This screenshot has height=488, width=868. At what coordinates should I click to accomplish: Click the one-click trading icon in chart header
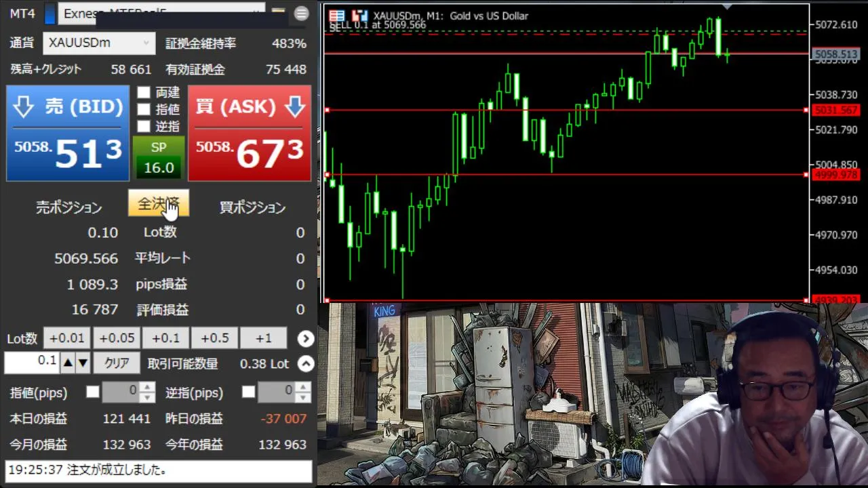(337, 15)
